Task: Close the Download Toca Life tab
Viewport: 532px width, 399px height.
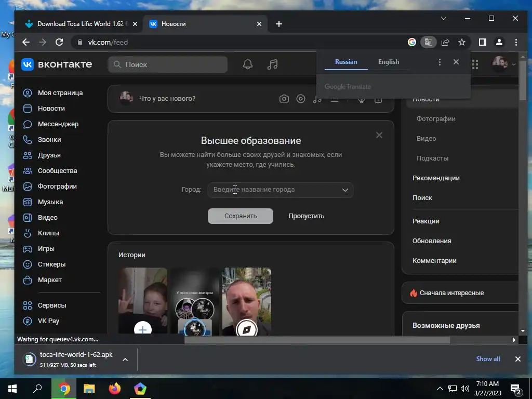Action: (135, 24)
